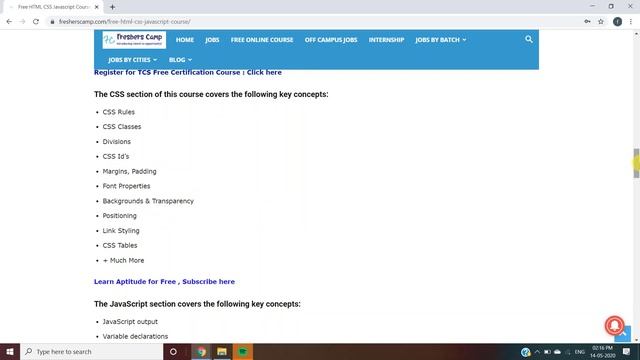This screenshot has width=640, height=360.
Task: Click "CSS Tables" list item
Action: tap(120, 245)
